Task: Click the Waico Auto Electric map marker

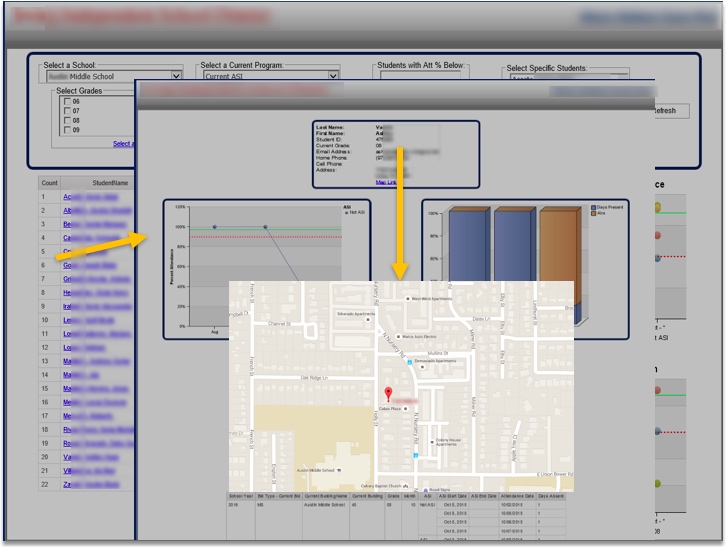Action: (398, 337)
